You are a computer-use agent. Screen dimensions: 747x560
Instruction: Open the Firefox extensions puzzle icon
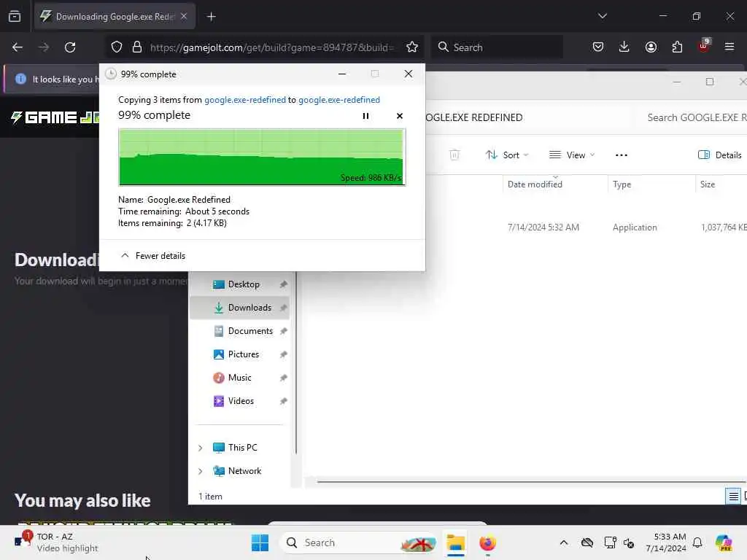(x=677, y=47)
